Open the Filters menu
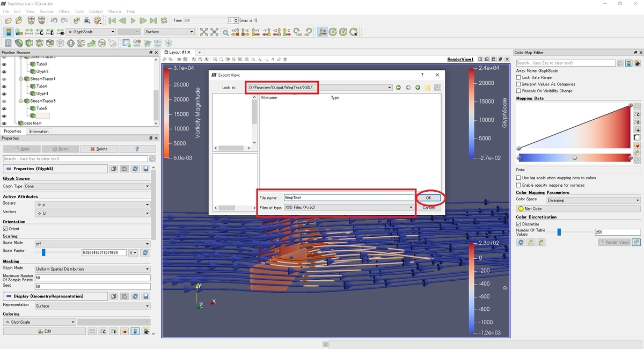 tap(64, 11)
